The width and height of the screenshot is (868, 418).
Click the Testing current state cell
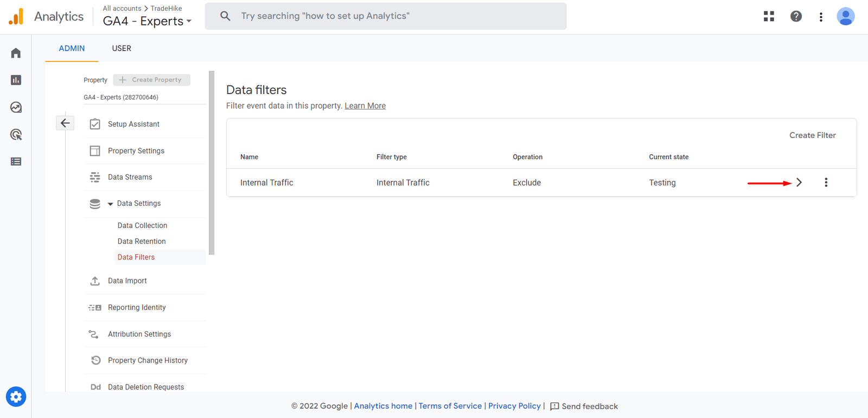662,183
